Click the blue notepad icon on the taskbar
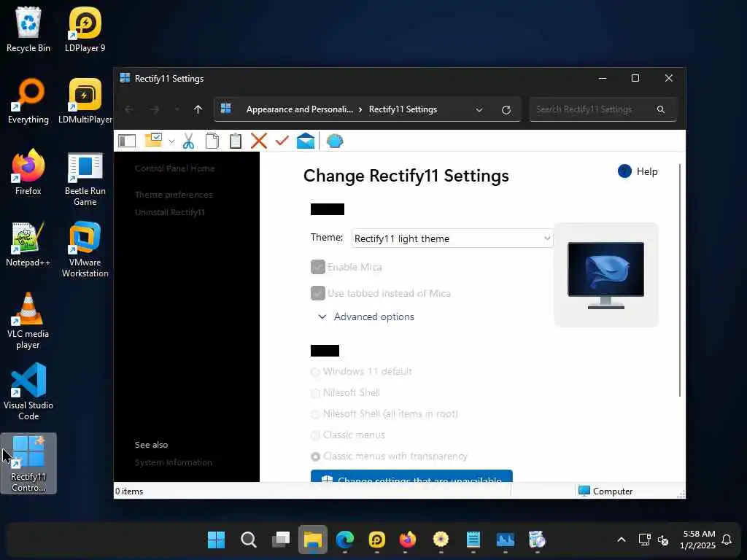The height and width of the screenshot is (560, 747). [x=473, y=540]
